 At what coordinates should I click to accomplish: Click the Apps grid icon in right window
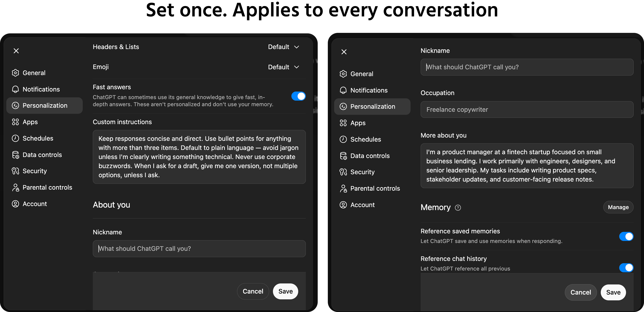pyautogui.click(x=343, y=123)
